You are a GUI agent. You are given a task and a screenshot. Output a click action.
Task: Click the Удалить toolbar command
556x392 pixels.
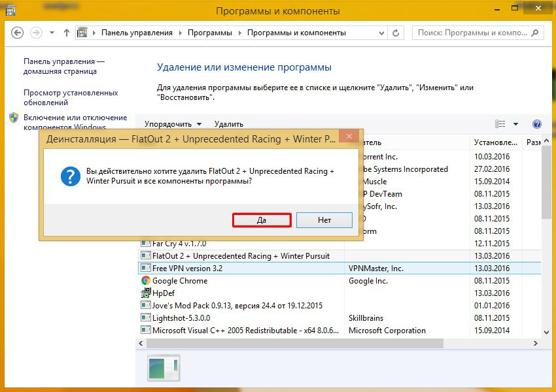(x=228, y=124)
